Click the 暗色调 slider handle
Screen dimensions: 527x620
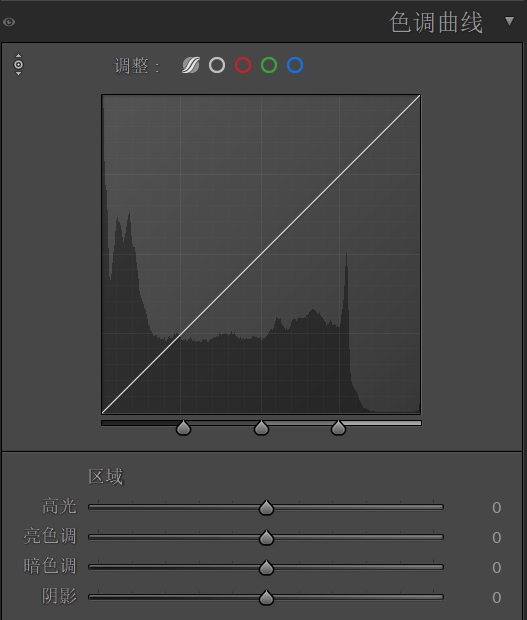(266, 568)
